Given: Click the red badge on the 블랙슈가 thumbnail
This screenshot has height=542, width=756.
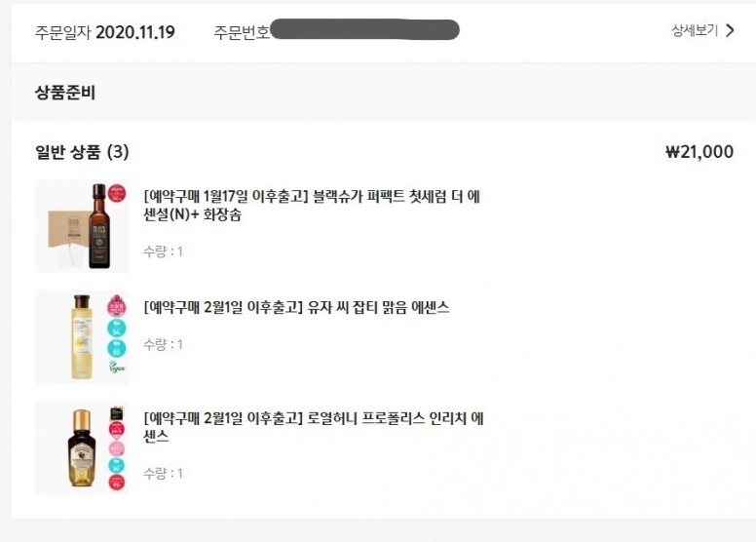Looking at the screenshot, I should coord(117,190).
